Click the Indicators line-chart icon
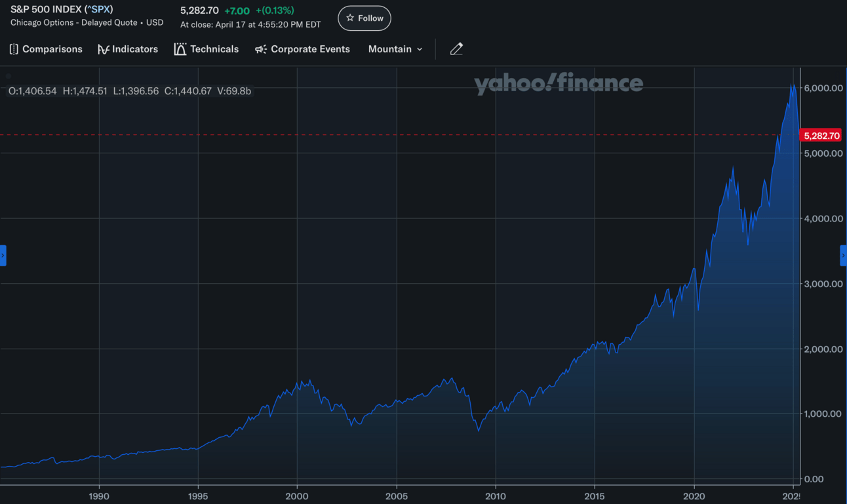Viewport: 847px width, 504px height. (103, 49)
